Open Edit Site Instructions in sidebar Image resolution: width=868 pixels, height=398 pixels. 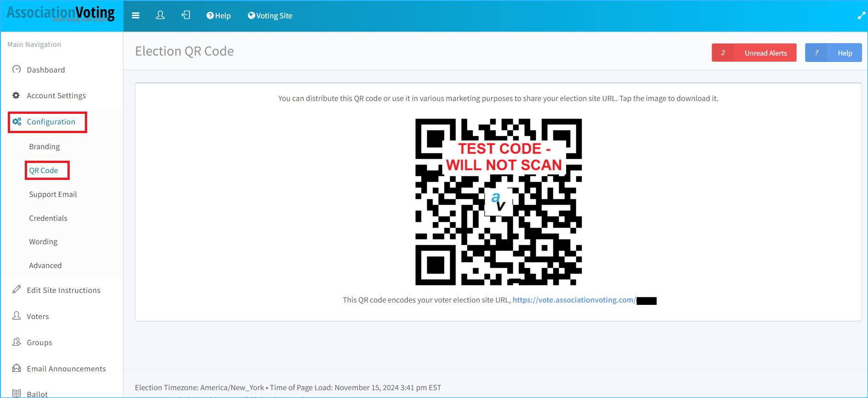click(x=64, y=290)
